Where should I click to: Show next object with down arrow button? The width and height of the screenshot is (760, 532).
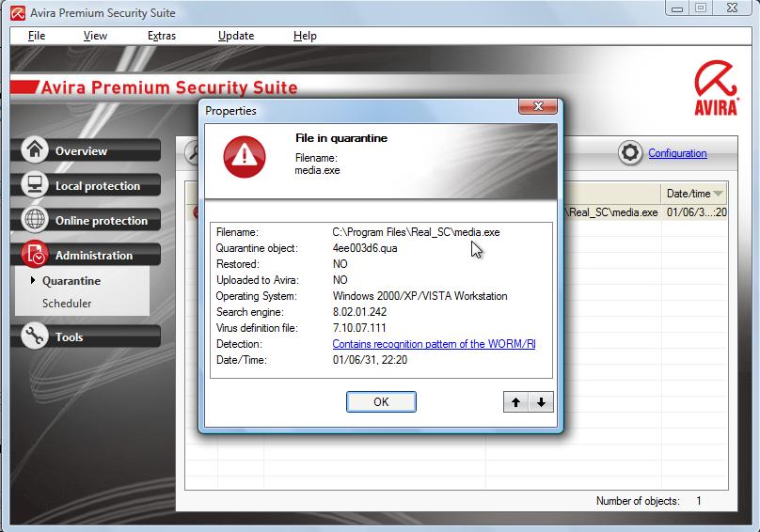pos(541,402)
